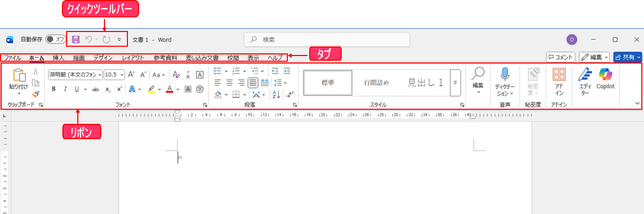Apply bulleted list

(218, 71)
